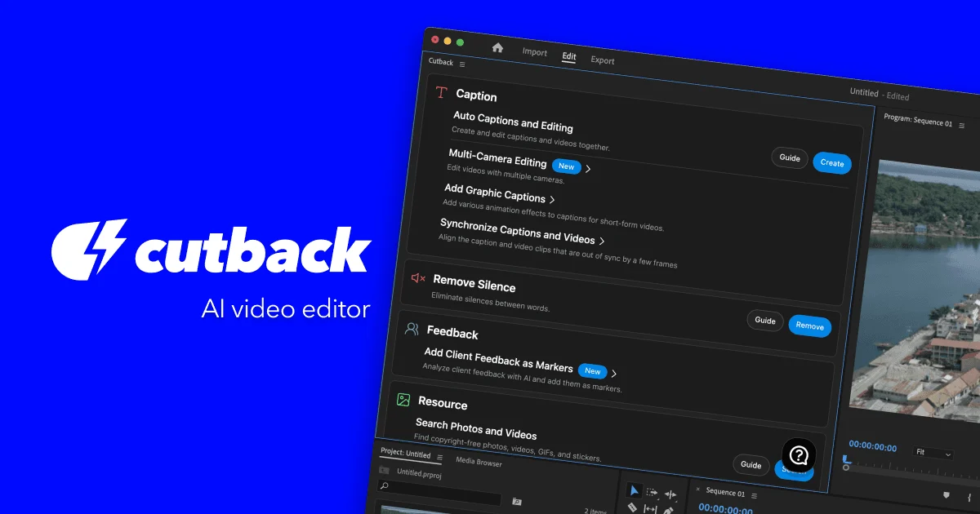Screen dimensions: 980x514
Task: Click the Resource image icon
Action: (x=403, y=399)
